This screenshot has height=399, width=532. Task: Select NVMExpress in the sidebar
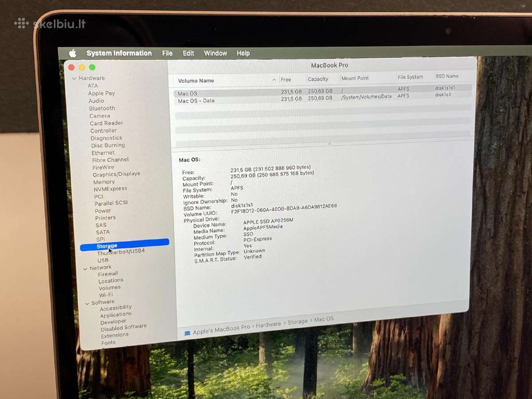click(x=110, y=189)
